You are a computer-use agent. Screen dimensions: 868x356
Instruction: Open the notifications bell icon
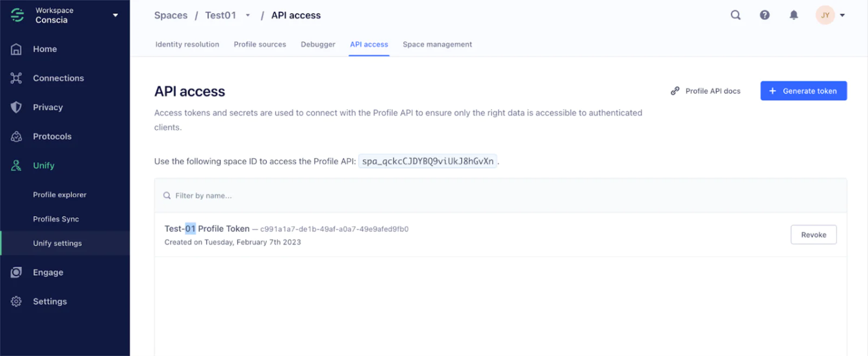tap(793, 15)
